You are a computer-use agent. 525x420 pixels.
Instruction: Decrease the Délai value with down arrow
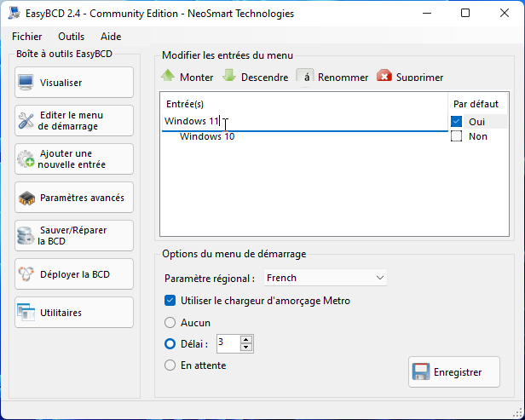click(246, 347)
